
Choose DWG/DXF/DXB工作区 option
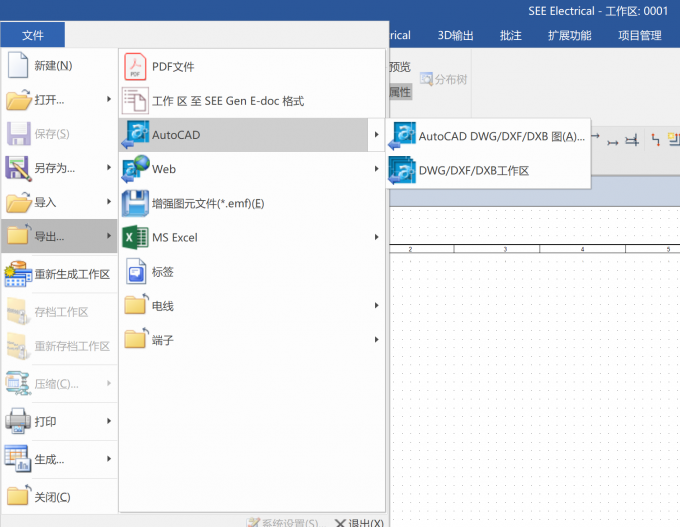tap(488, 170)
